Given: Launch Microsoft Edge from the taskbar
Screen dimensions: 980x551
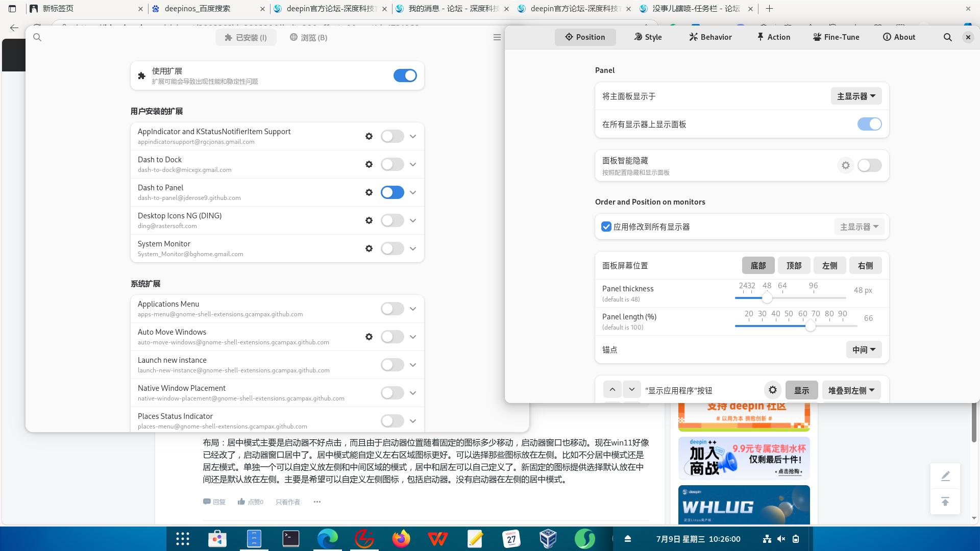Looking at the screenshot, I should tap(328, 539).
